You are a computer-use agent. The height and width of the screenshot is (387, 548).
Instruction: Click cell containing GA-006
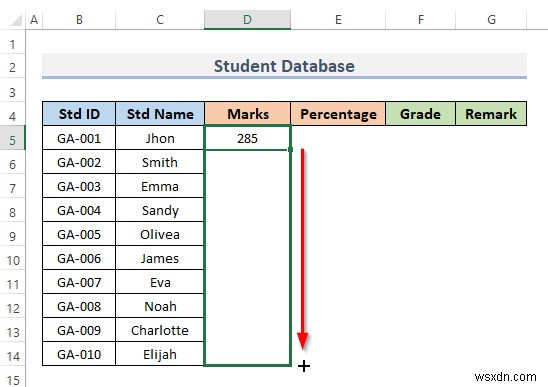[x=79, y=258]
